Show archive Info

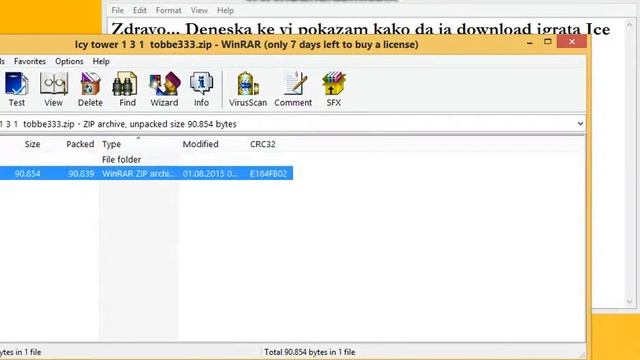click(201, 89)
